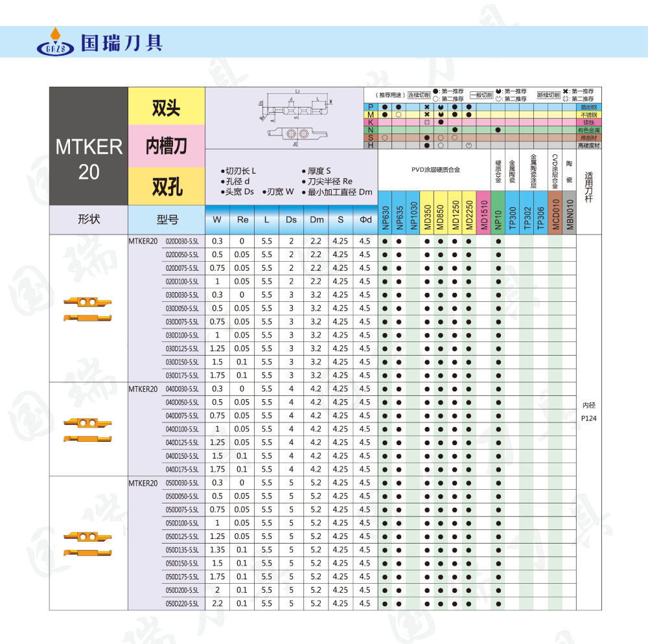Click the 最小加工直径 Dm parameter description
The height and width of the screenshot is (644, 648).
tap(337, 192)
